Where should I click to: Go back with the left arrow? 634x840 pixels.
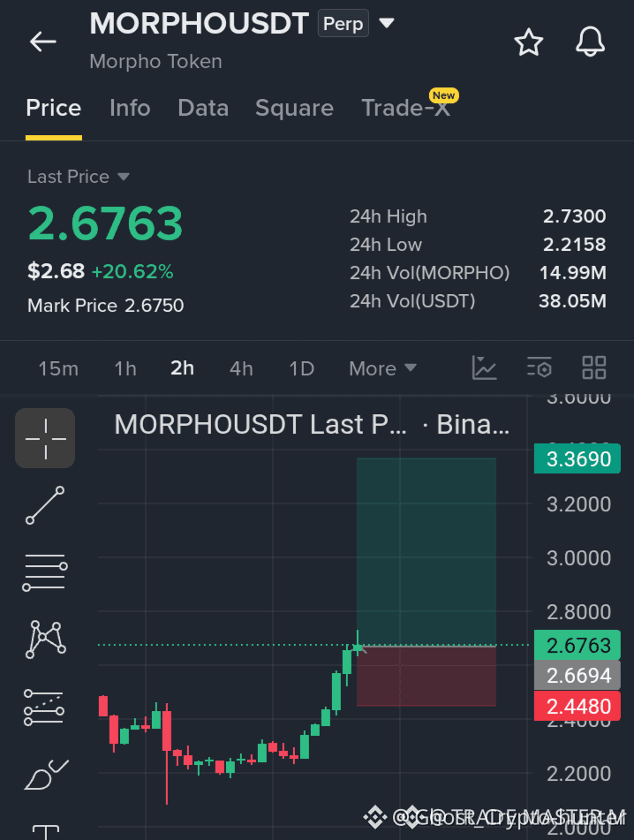pyautogui.click(x=43, y=42)
